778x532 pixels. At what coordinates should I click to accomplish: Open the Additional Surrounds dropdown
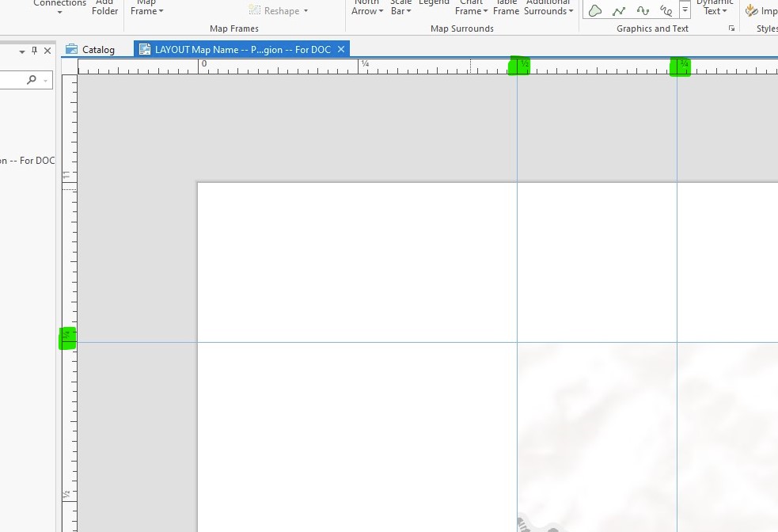pos(548,8)
